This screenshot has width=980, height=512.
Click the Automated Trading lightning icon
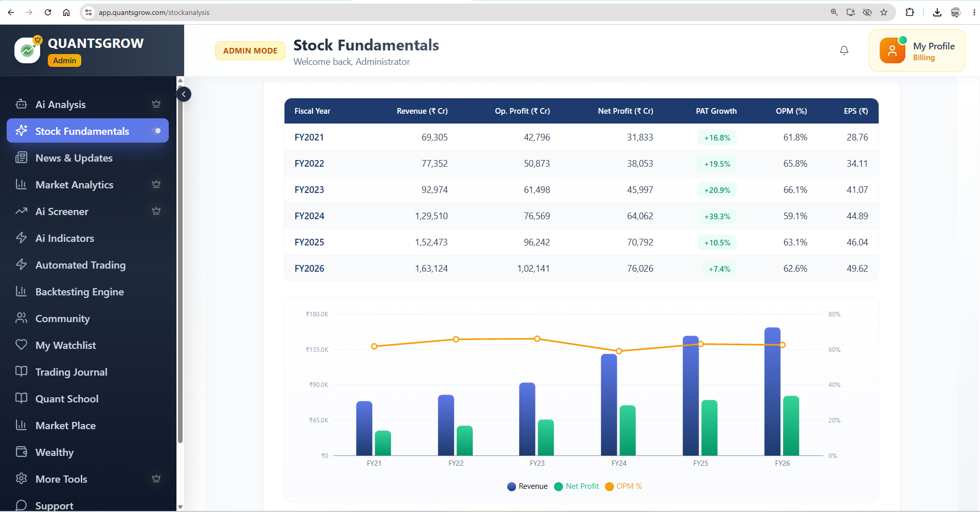[x=21, y=264]
